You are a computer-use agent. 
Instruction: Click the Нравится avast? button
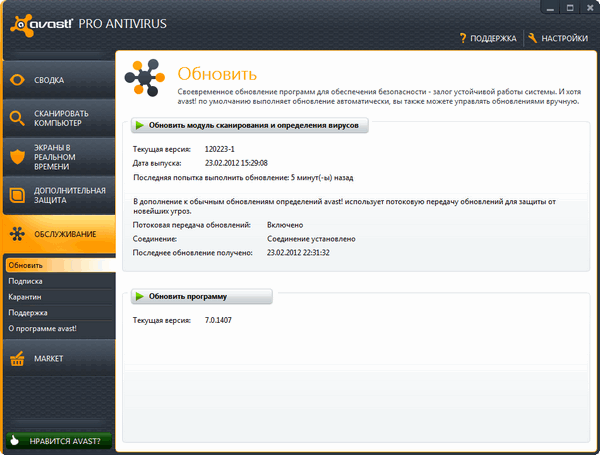(x=62, y=440)
